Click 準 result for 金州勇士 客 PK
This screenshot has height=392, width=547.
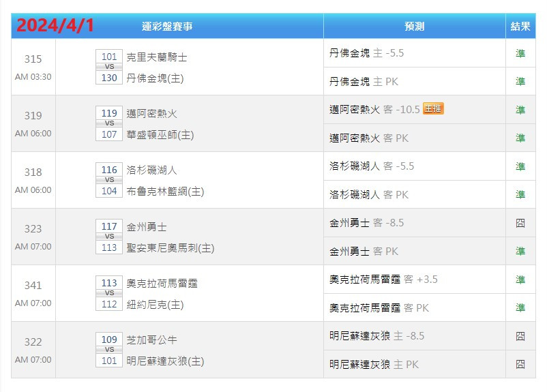(520, 251)
